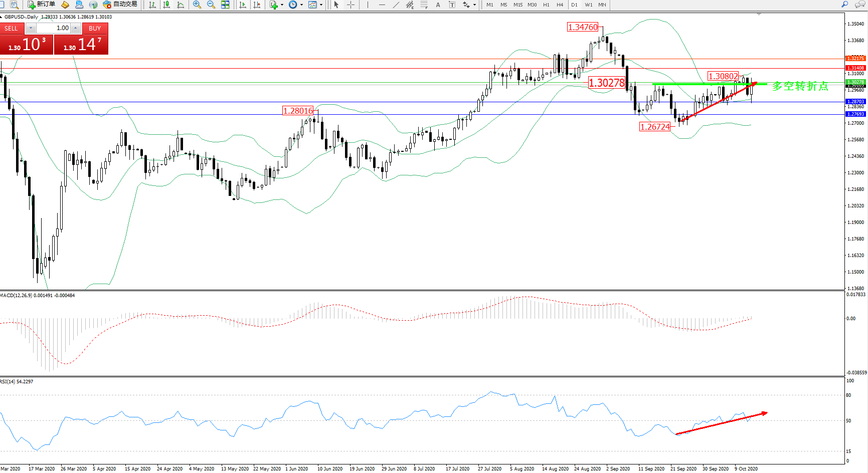This screenshot has width=868, height=473.
Task: Click the zoom out magnifier icon
Action: (211, 5)
